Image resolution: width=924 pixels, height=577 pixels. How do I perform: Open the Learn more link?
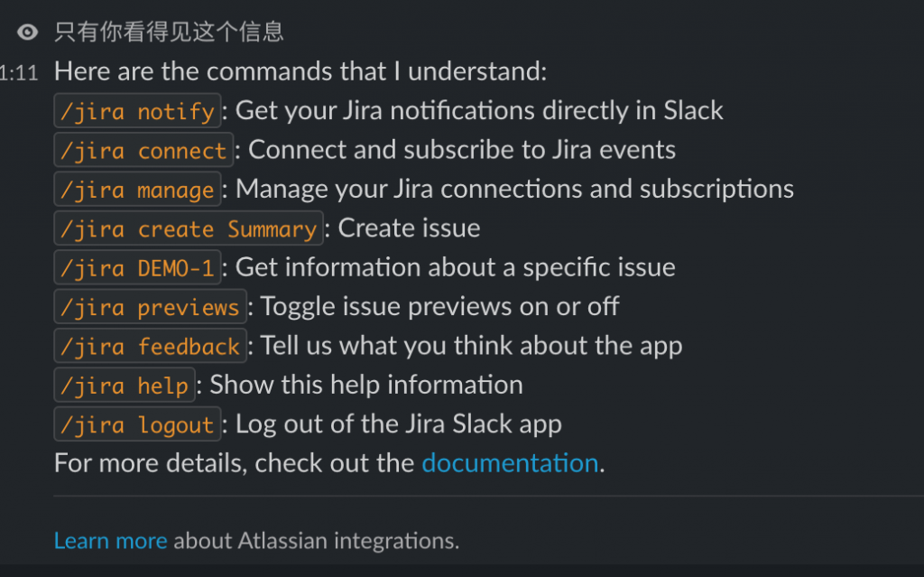(x=111, y=541)
